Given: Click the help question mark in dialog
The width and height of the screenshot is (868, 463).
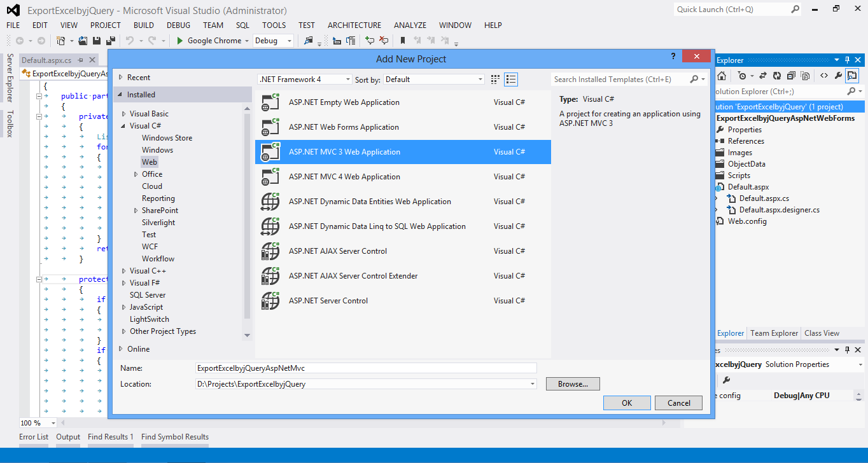Looking at the screenshot, I should [673, 57].
